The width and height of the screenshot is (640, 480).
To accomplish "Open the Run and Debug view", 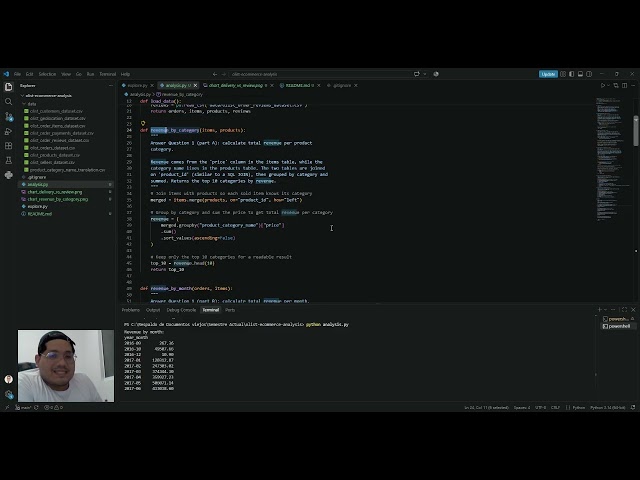I will (9, 131).
